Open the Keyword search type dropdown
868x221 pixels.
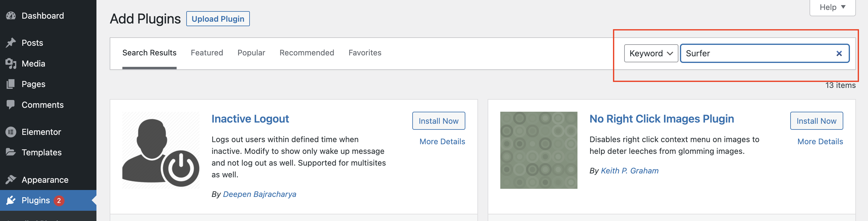tap(651, 54)
